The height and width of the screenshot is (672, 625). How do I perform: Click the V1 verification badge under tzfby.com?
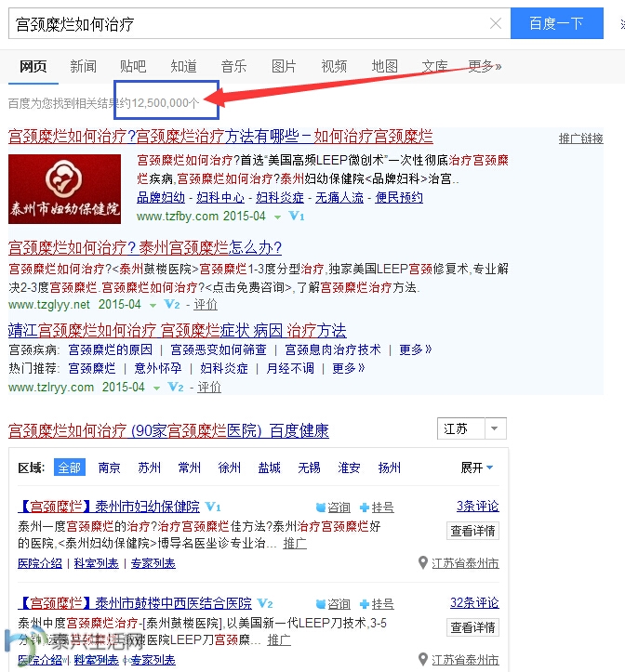click(297, 216)
